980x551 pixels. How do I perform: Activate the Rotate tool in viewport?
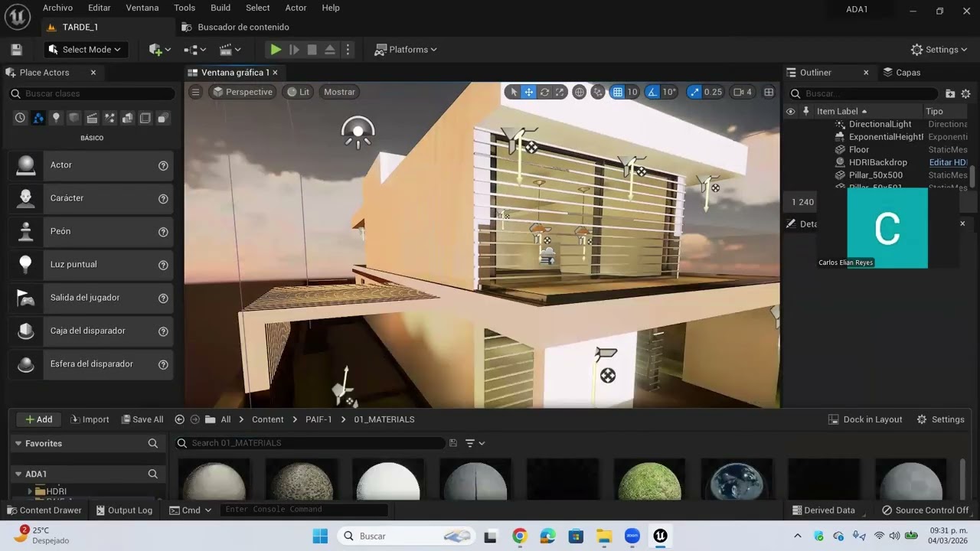coord(544,92)
